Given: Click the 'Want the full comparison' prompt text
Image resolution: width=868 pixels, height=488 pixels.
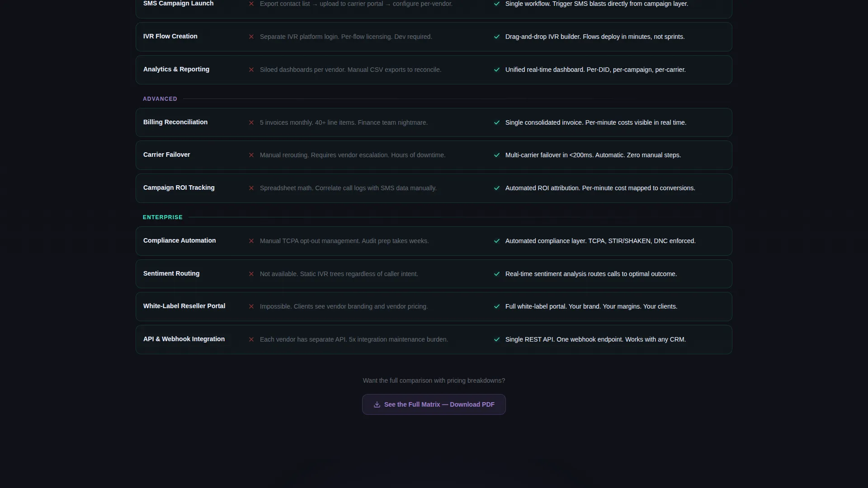Looking at the screenshot, I should [x=434, y=380].
